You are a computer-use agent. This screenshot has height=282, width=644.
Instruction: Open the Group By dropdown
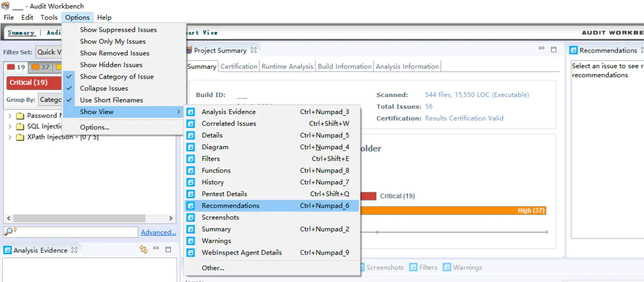click(50, 100)
